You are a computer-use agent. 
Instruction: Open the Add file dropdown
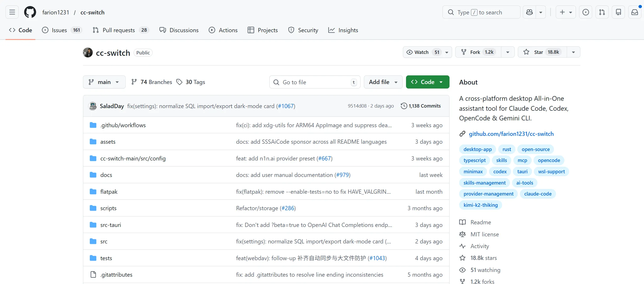point(383,82)
